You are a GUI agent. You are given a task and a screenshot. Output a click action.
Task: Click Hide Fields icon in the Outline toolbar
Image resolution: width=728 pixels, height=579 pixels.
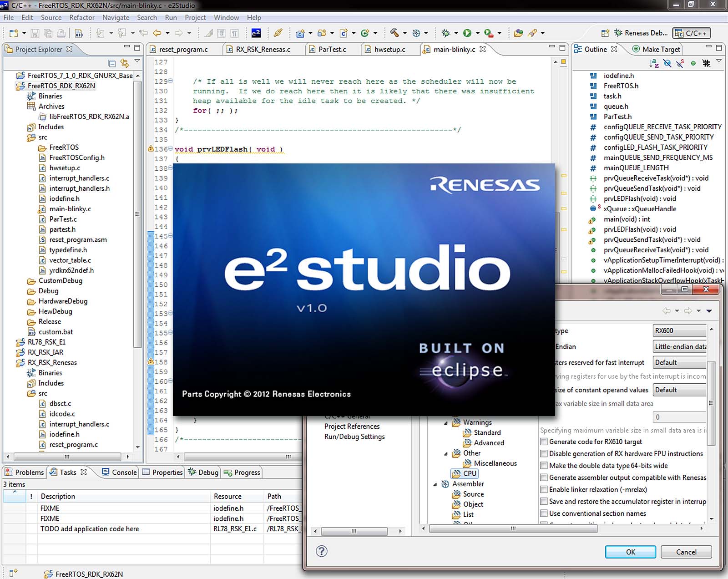click(x=667, y=63)
